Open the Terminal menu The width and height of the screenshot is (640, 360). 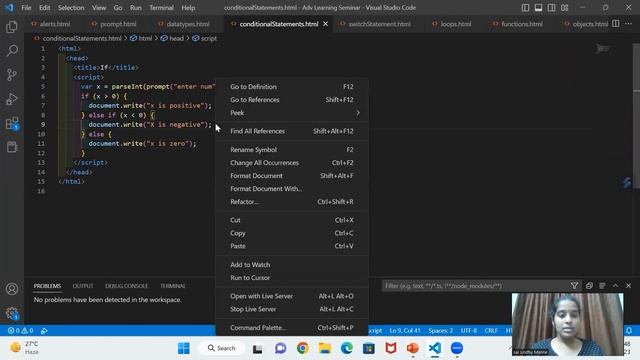(161, 8)
